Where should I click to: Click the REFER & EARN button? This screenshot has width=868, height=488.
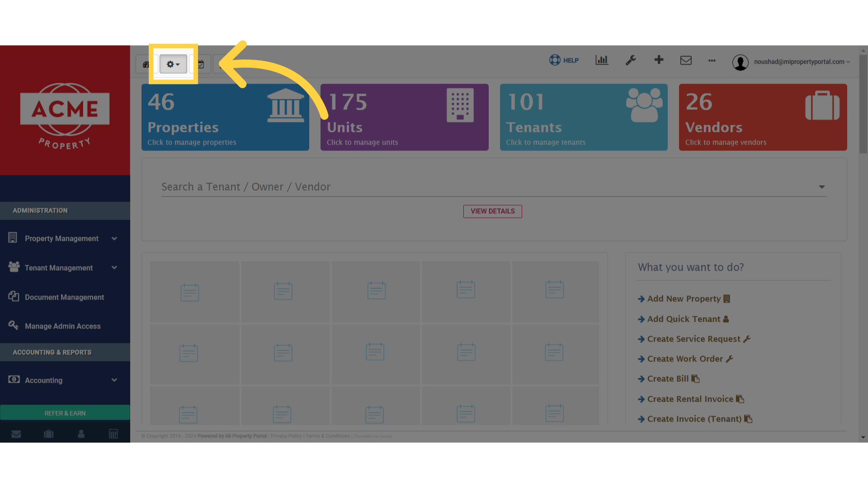[x=65, y=413]
